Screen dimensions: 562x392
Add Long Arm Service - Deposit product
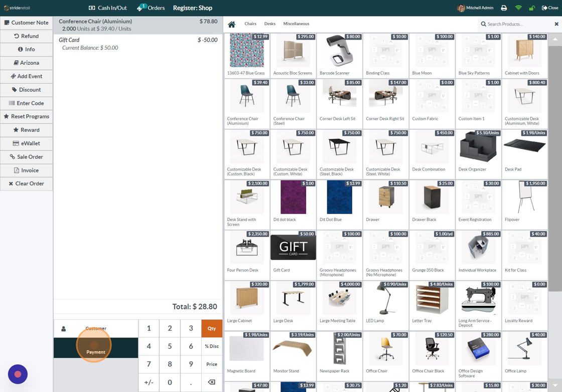pos(479,305)
